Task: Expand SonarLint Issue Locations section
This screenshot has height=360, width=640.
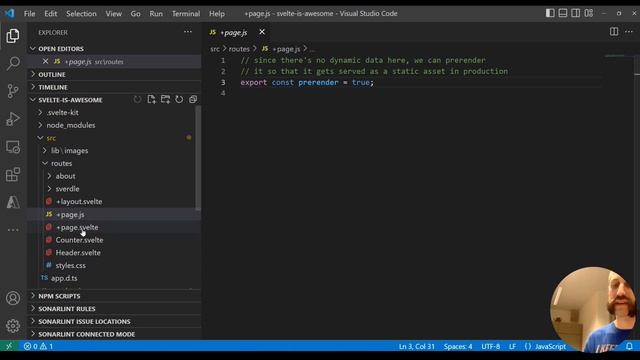Action: pyautogui.click(x=114, y=321)
